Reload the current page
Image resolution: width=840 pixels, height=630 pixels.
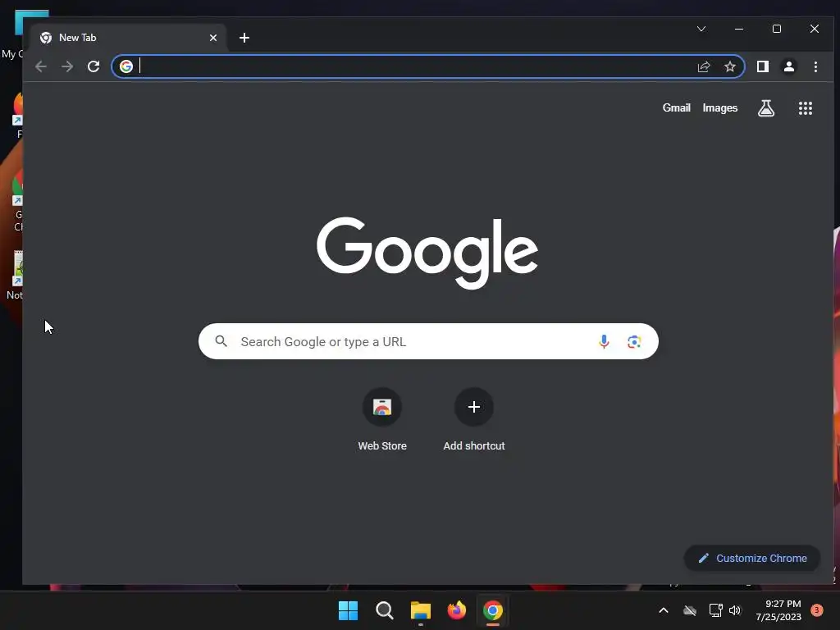(94, 66)
